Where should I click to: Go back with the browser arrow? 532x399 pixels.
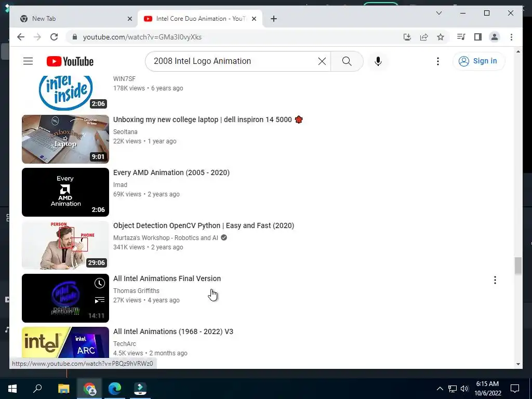tap(21, 37)
